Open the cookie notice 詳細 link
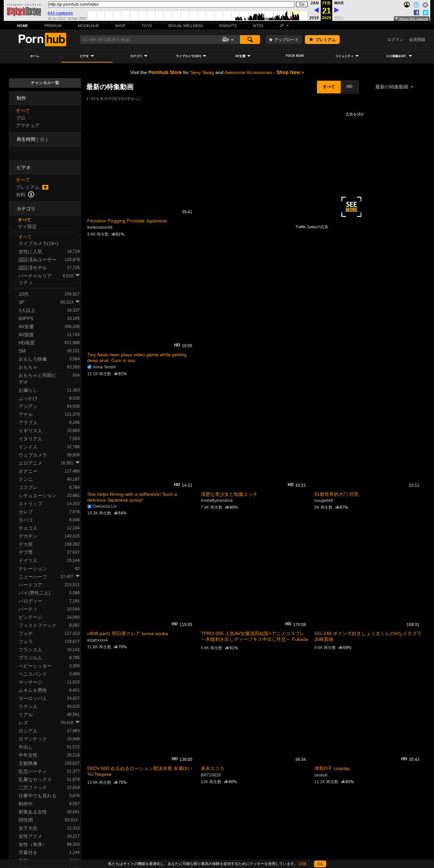Image resolution: width=434 pixels, height=868 pixels. click(303, 864)
